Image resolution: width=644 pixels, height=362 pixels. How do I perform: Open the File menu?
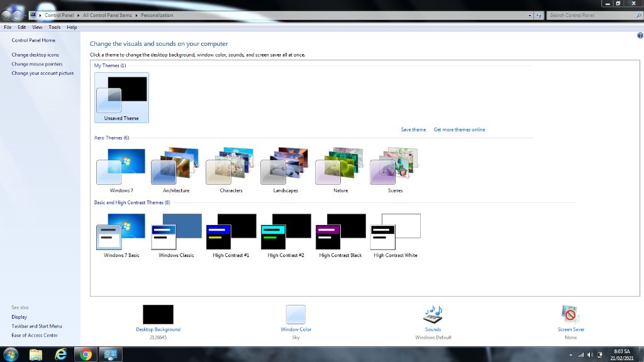(x=8, y=27)
